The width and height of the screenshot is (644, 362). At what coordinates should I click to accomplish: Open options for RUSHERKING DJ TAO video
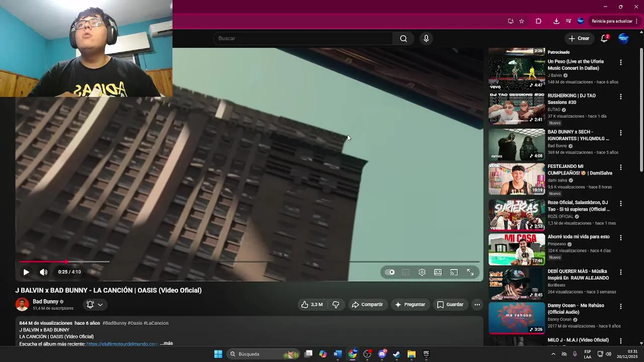point(621,97)
